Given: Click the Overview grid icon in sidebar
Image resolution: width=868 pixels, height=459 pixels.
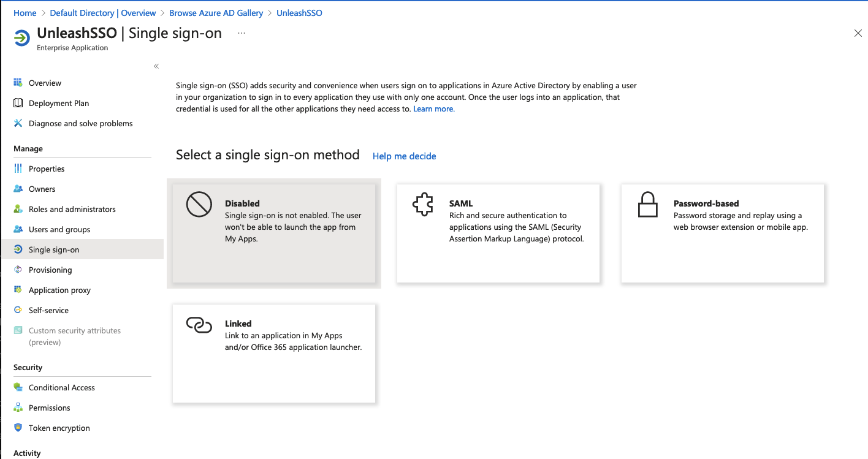Looking at the screenshot, I should (x=18, y=83).
